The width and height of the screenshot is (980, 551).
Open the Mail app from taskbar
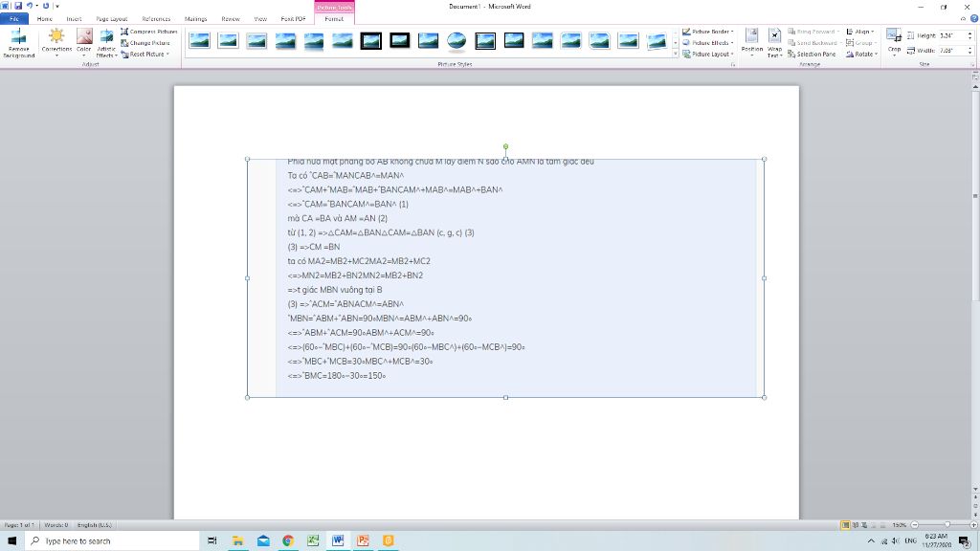pos(263,540)
